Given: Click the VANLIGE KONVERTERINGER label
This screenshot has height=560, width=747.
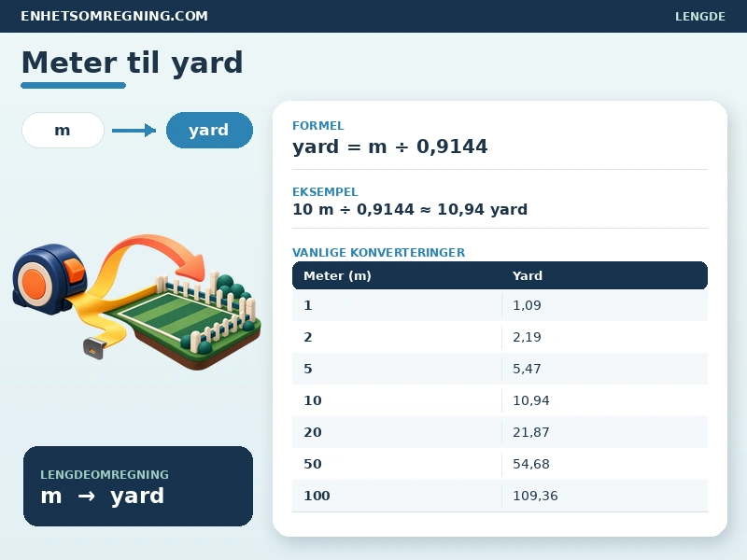Looking at the screenshot, I should click(378, 252).
